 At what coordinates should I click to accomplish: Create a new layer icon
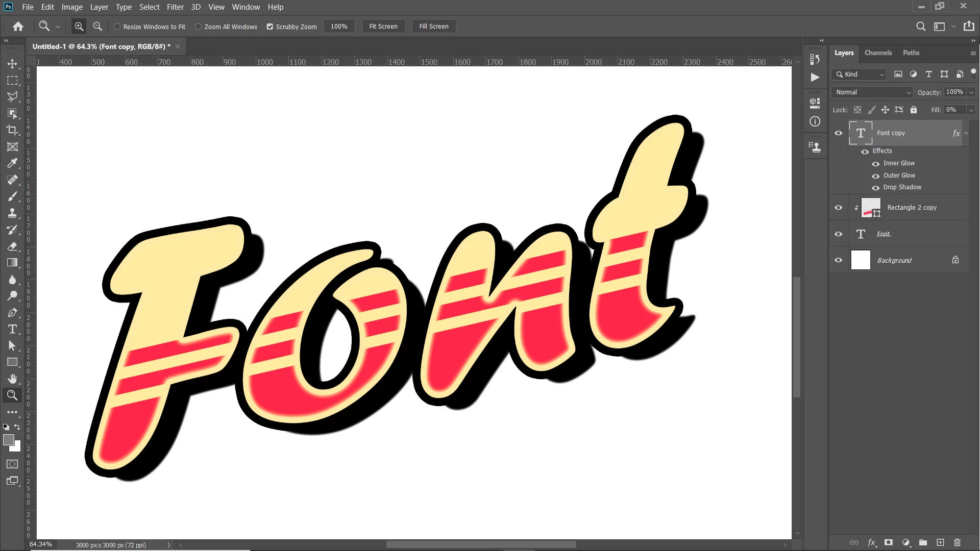pyautogui.click(x=940, y=542)
